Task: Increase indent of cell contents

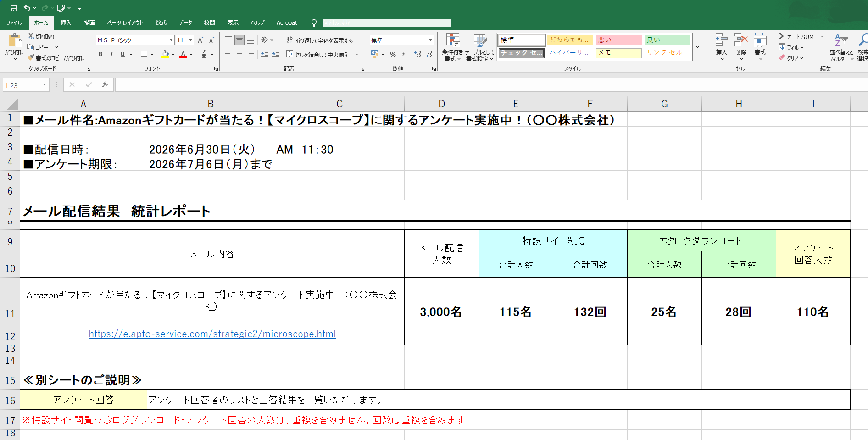Action: 276,54
